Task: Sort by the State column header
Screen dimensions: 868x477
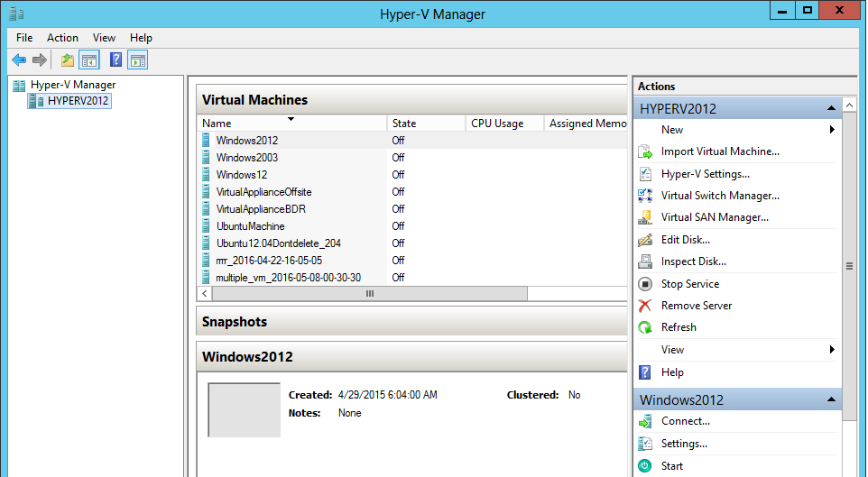Action: [426, 123]
